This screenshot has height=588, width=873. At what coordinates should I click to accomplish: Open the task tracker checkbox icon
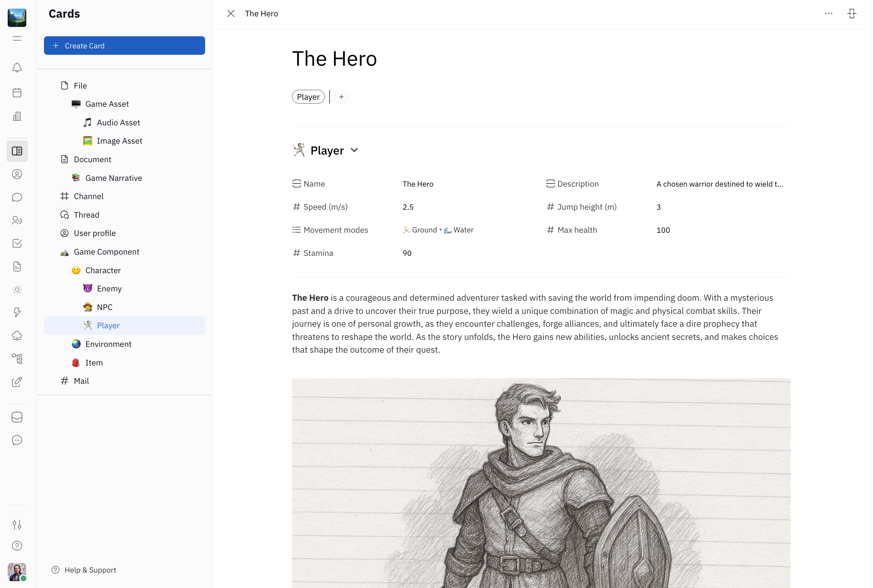tap(17, 243)
